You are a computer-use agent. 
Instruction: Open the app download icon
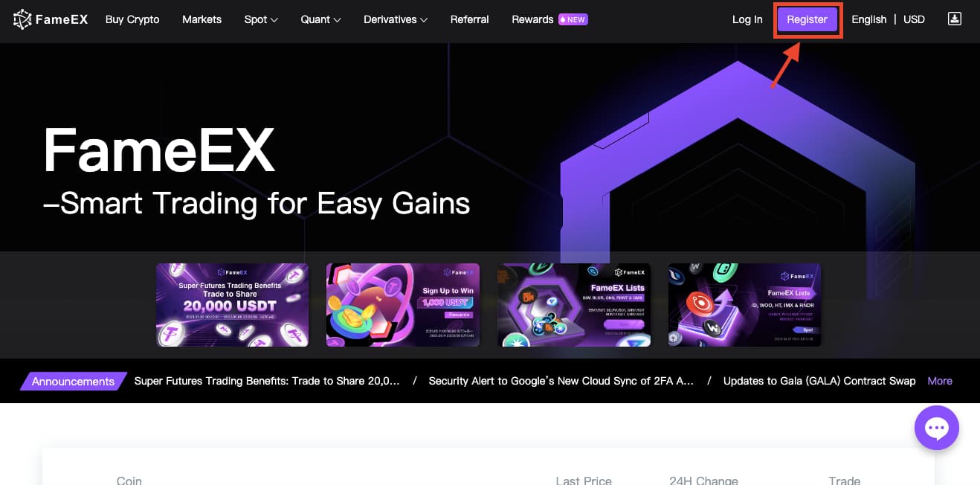pos(955,19)
